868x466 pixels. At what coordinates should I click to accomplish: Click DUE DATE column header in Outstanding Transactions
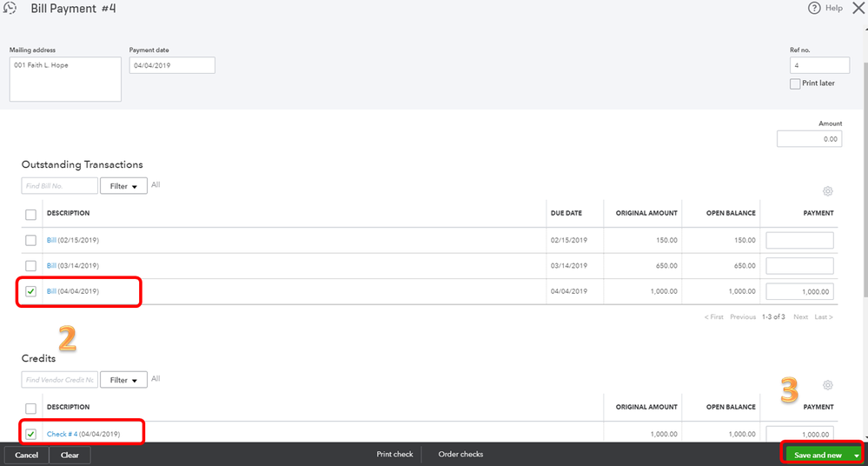[x=566, y=213]
